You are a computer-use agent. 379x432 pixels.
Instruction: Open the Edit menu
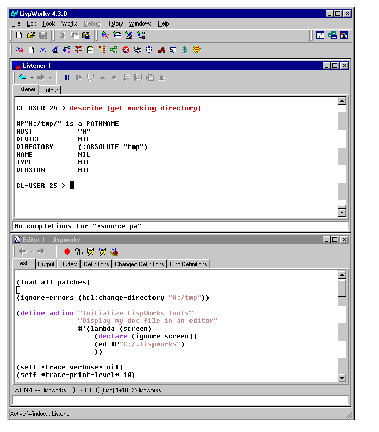click(31, 24)
